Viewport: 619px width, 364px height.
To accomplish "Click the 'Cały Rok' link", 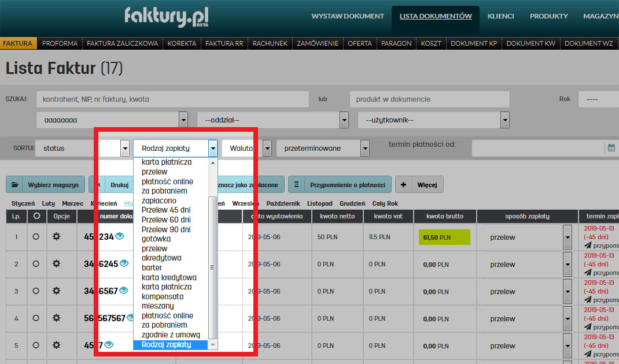I will pos(386,203).
